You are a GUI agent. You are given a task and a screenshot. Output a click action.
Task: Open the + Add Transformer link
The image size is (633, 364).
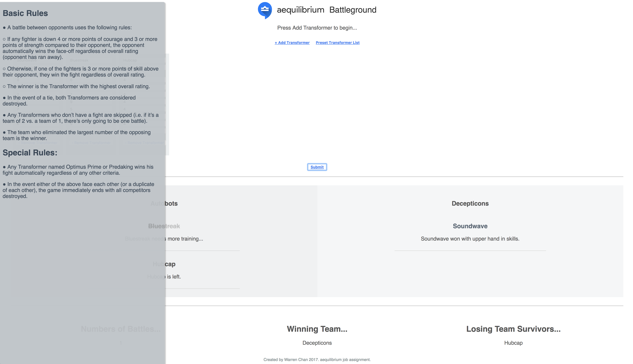click(x=292, y=42)
